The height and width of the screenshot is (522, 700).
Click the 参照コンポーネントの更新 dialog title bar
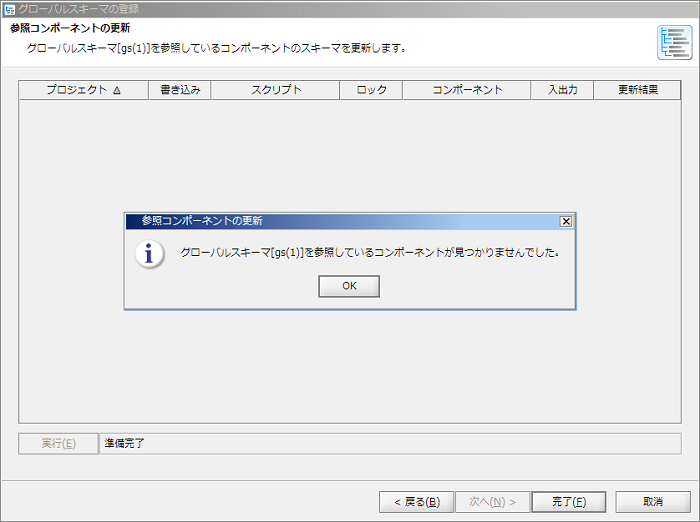click(340, 221)
